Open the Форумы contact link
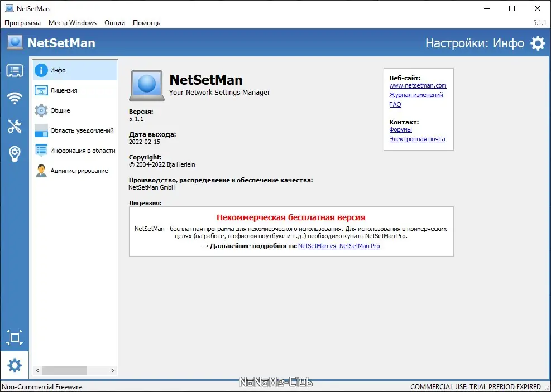The image size is (551, 392). 401,129
